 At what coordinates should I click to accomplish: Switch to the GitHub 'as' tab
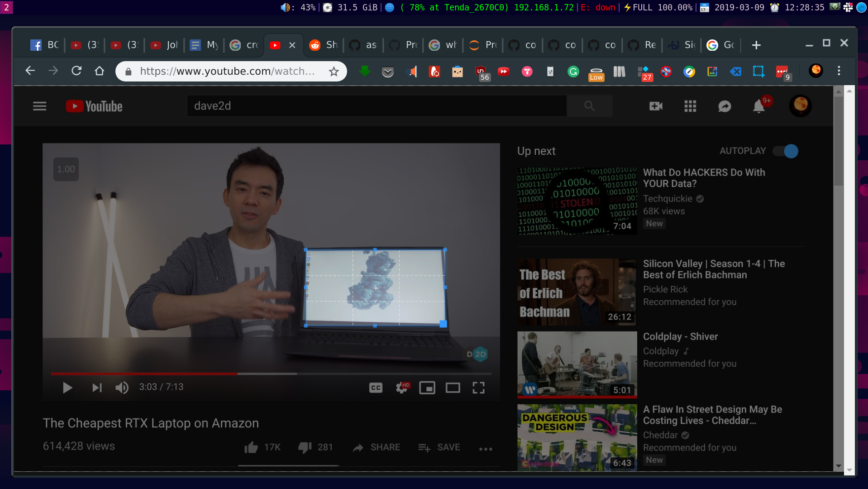(x=363, y=45)
